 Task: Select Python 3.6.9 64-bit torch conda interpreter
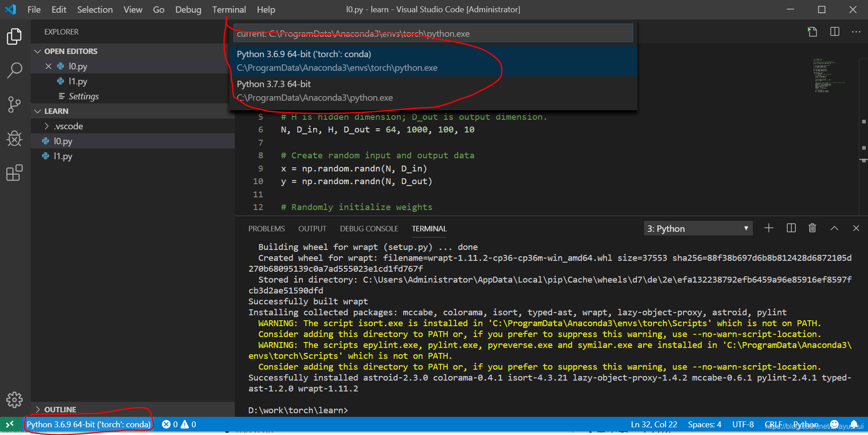pyautogui.click(x=433, y=61)
